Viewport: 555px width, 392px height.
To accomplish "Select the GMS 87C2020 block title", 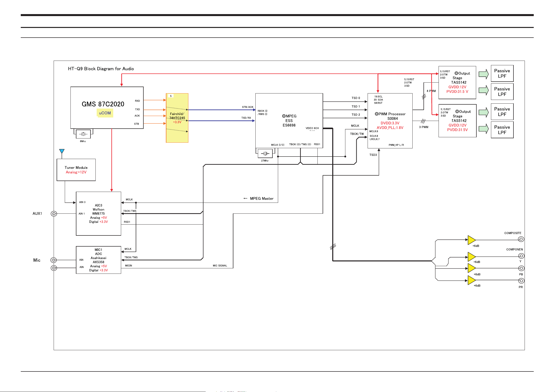I will click(x=103, y=104).
